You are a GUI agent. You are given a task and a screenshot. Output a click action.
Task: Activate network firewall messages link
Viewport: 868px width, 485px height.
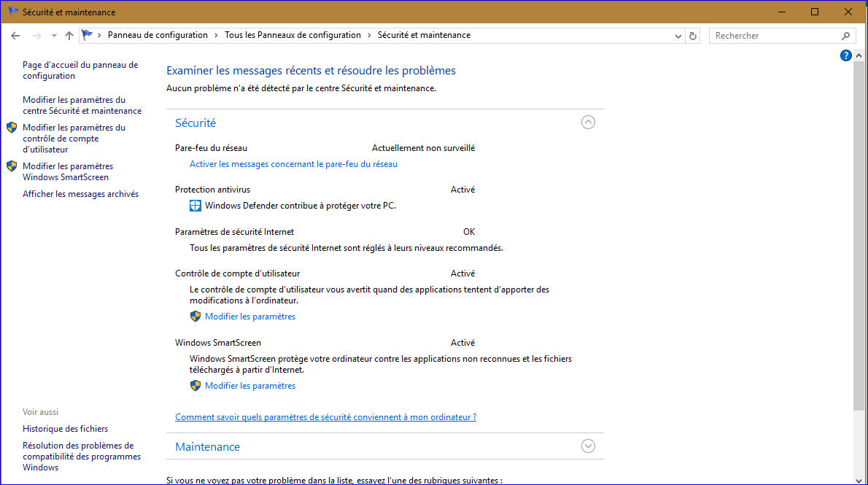(x=293, y=164)
